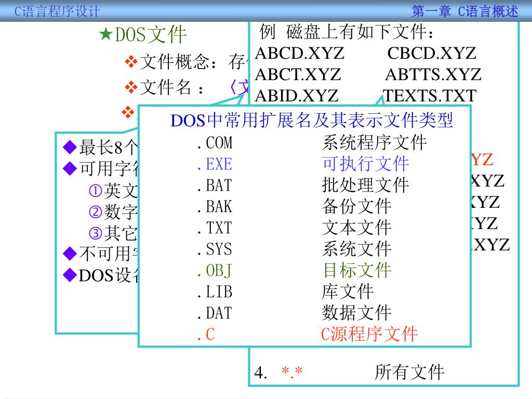
Task: Click the '备份文件' description
Action: point(356,206)
